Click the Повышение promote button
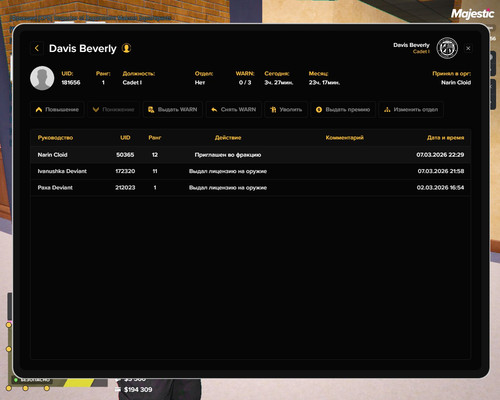This screenshot has width=500, height=400. pyautogui.click(x=57, y=109)
